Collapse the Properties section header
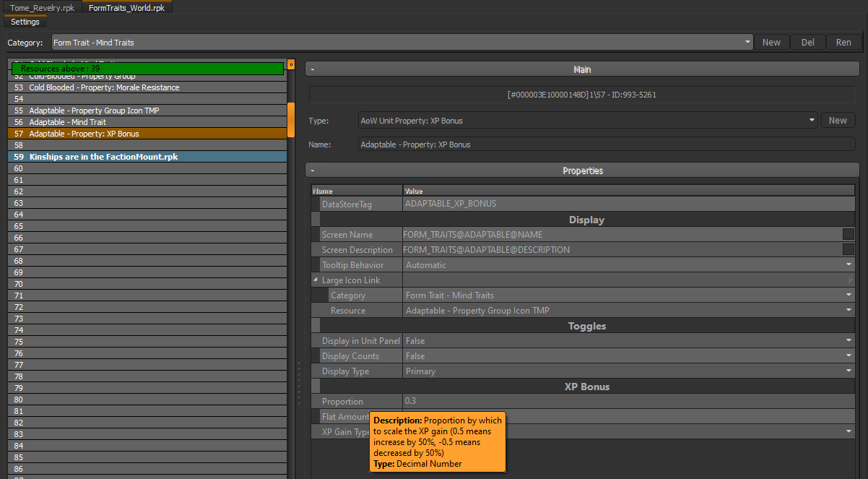Image resolution: width=868 pixels, height=479 pixels. coord(313,171)
